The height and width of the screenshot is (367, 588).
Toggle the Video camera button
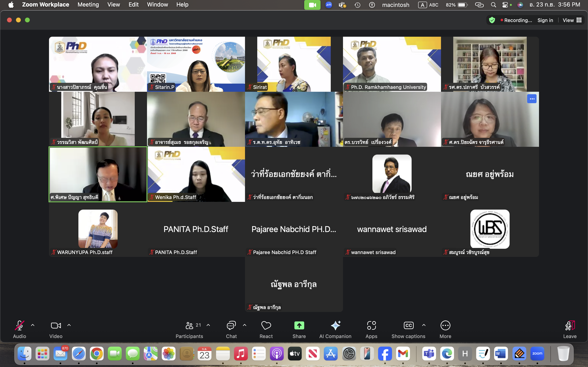tap(56, 325)
